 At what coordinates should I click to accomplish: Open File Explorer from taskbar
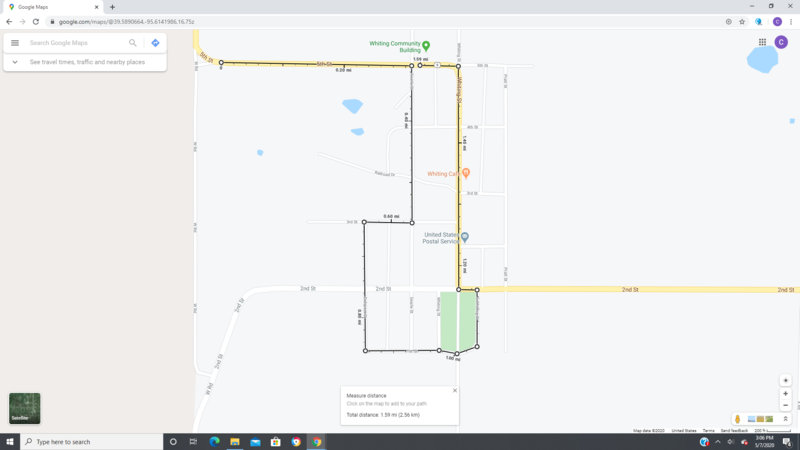(x=235, y=442)
